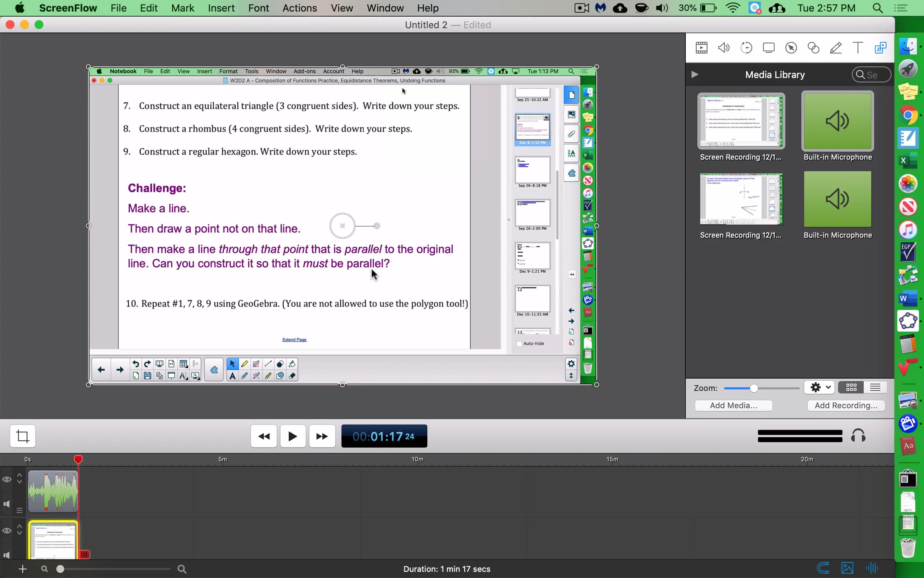Click the crop tool button
Image resolution: width=924 pixels, height=578 pixels.
click(x=23, y=436)
